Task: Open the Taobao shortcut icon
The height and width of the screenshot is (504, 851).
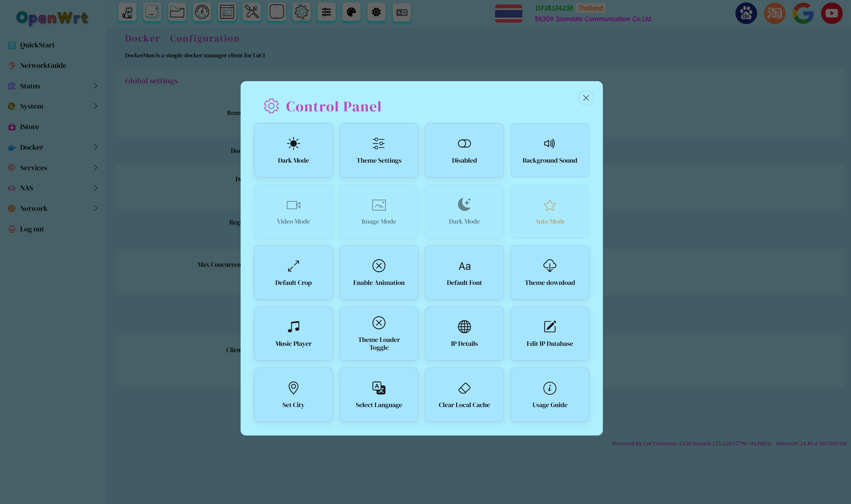Action: (775, 13)
